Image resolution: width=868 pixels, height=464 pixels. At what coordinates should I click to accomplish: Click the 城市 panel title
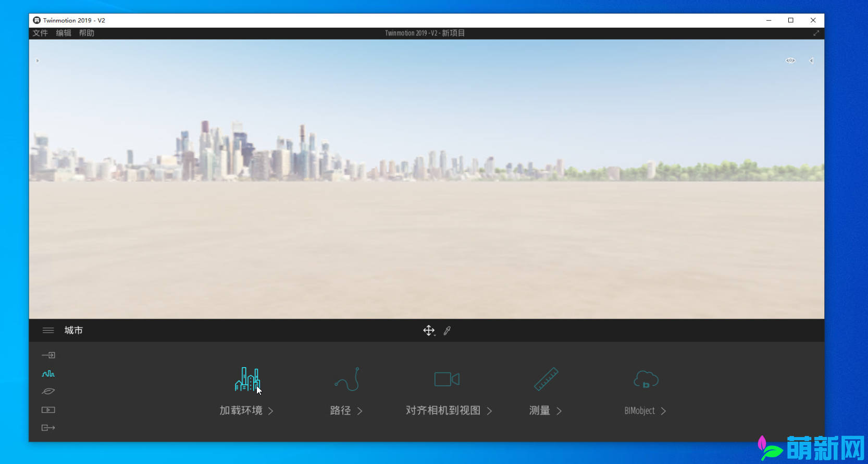(x=73, y=330)
